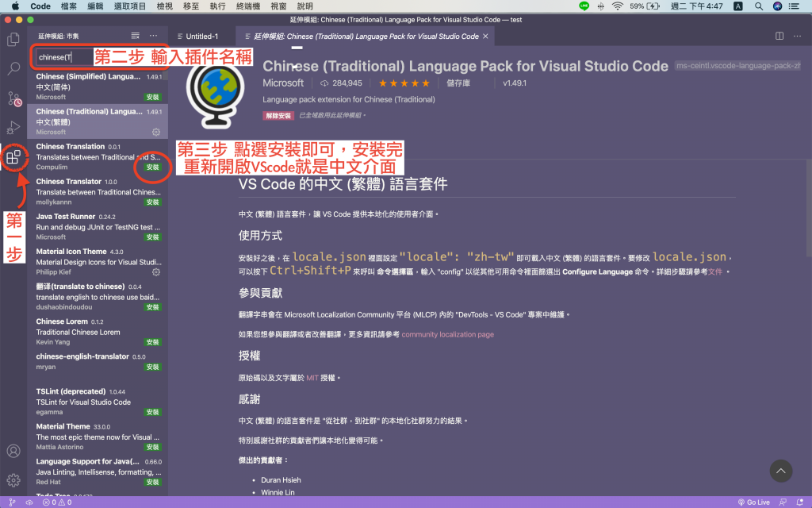Install the TSLint (deprecated) extension
Viewport: 812px width, 508px height.
[x=153, y=412]
